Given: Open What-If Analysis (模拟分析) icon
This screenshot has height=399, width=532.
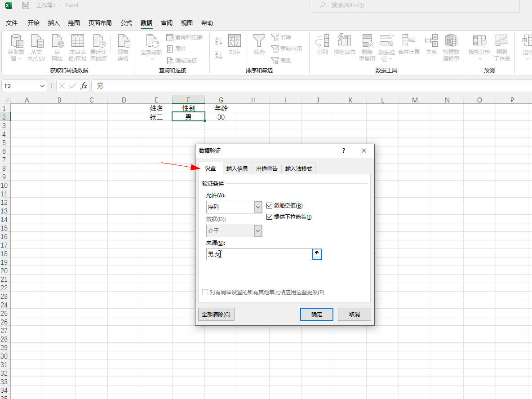Looking at the screenshot, I should 479,41.
